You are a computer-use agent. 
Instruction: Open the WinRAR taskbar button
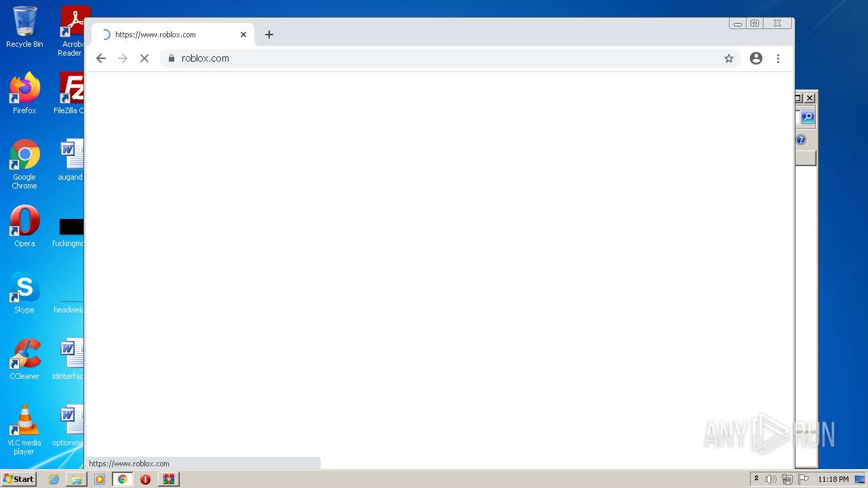[169, 479]
